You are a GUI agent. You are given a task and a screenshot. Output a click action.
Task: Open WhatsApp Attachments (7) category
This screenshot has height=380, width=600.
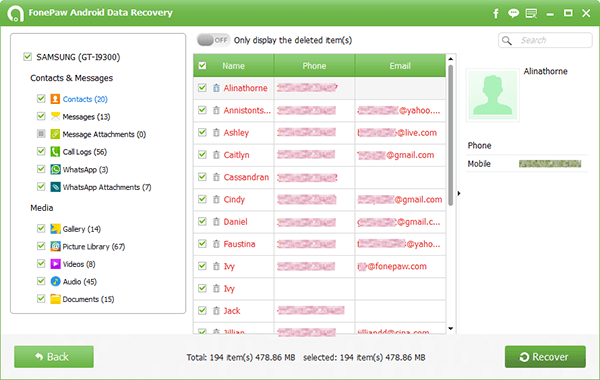click(107, 187)
